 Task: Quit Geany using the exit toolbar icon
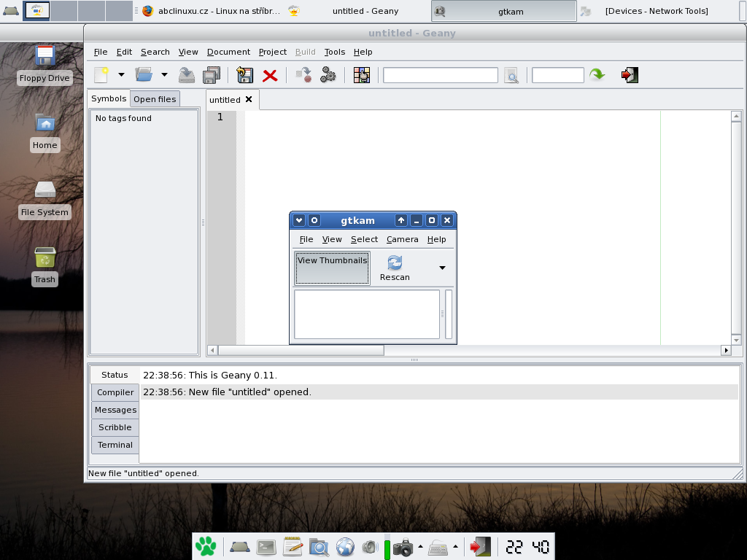[630, 75]
